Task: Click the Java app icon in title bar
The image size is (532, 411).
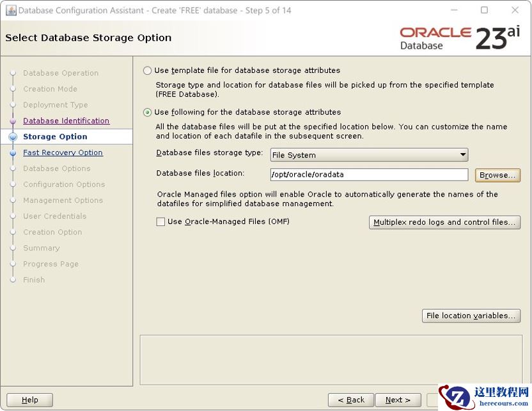Action: coord(12,10)
